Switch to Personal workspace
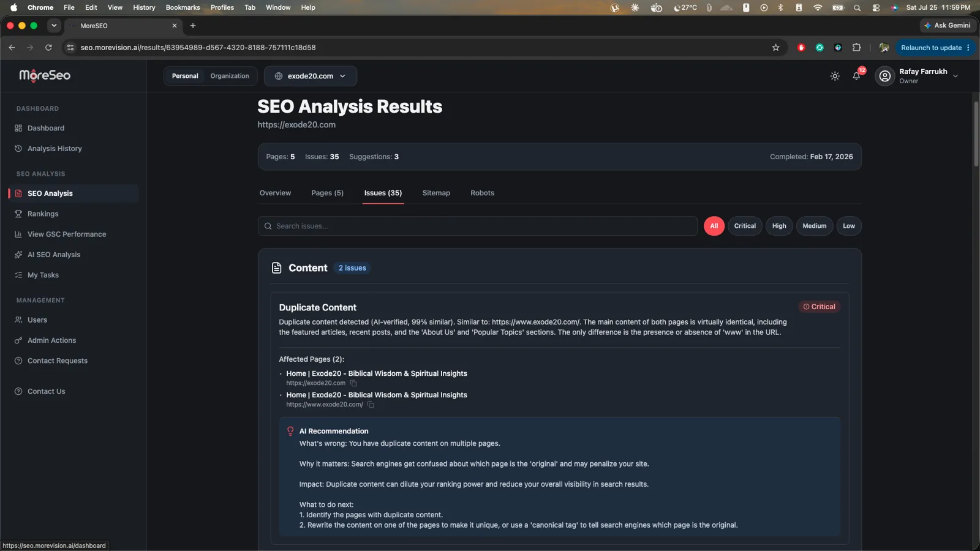 (x=185, y=76)
